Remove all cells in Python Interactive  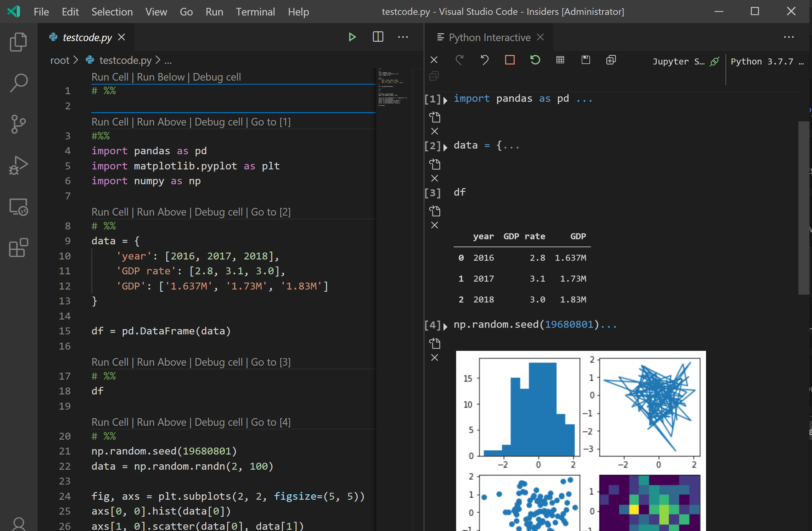pos(434,60)
